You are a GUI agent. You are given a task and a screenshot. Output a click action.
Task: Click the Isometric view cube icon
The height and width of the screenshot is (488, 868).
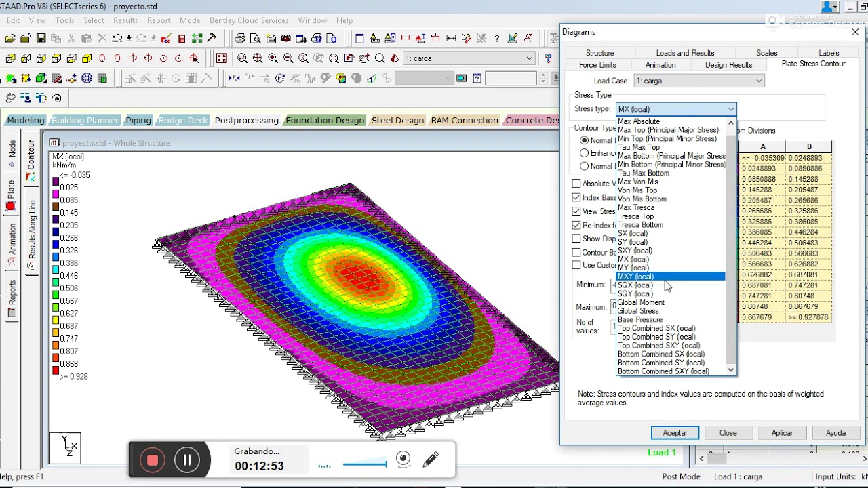point(87,58)
